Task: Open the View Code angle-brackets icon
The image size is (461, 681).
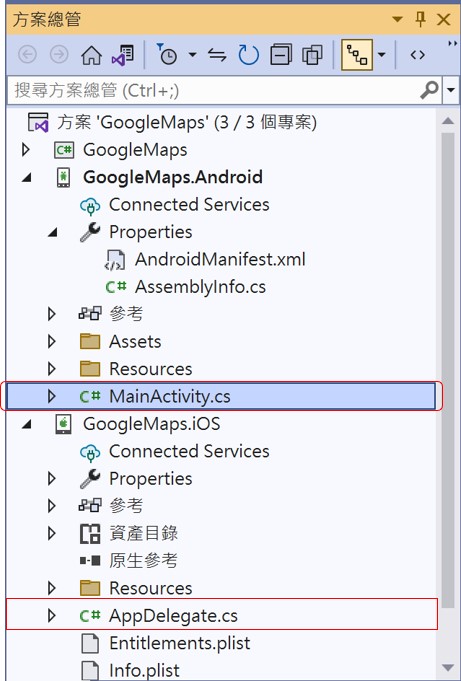Action: click(x=417, y=55)
